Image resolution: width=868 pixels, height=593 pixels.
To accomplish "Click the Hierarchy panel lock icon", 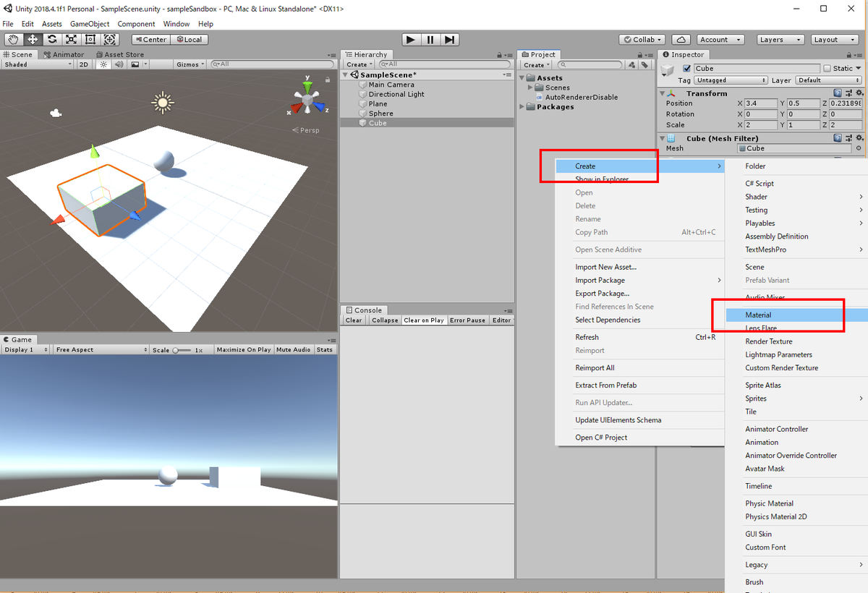I will click(499, 55).
